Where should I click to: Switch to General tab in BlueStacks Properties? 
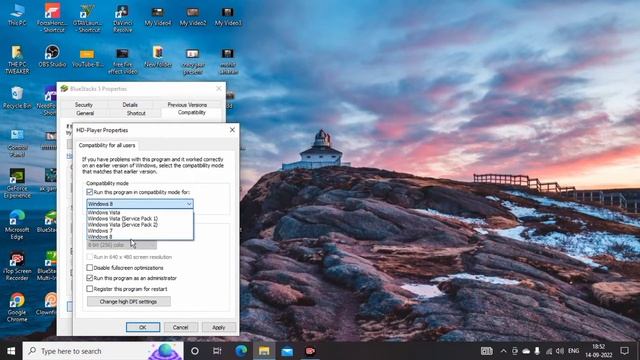click(85, 113)
